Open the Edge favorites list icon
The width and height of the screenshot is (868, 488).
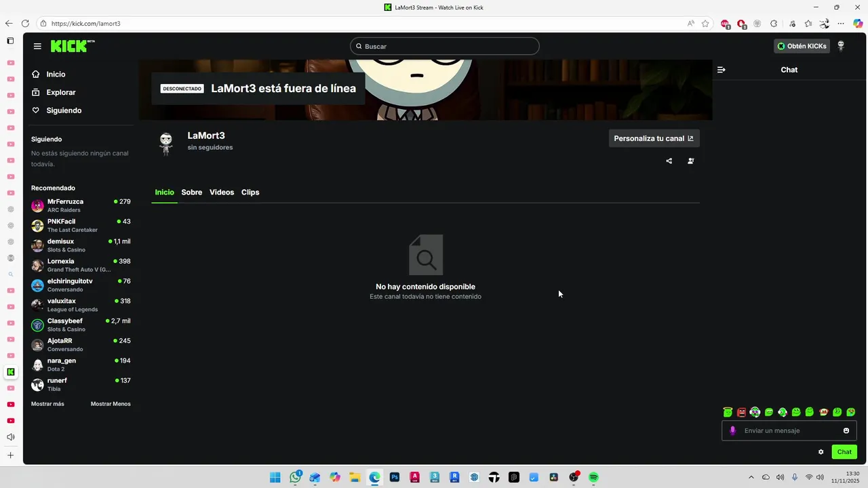(x=808, y=23)
